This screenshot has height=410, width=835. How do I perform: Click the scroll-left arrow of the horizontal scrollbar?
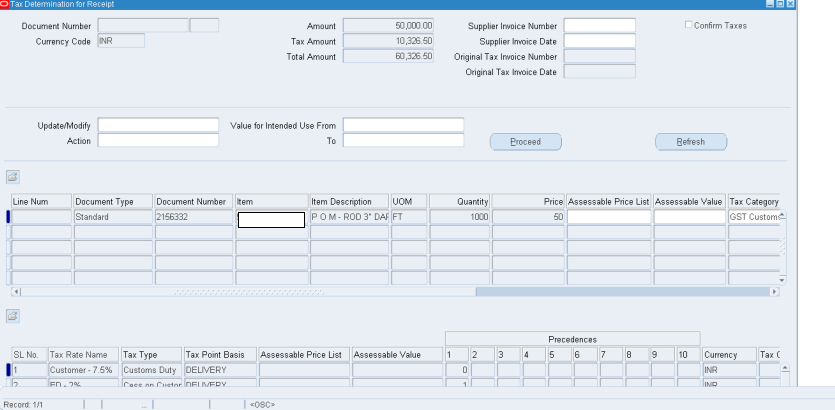tap(16, 292)
